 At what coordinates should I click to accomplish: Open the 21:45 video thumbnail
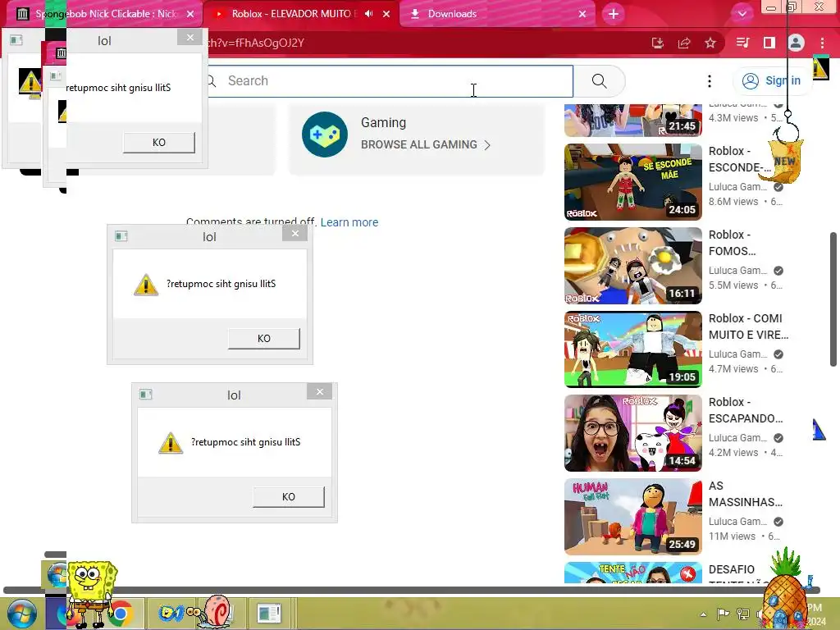632,120
